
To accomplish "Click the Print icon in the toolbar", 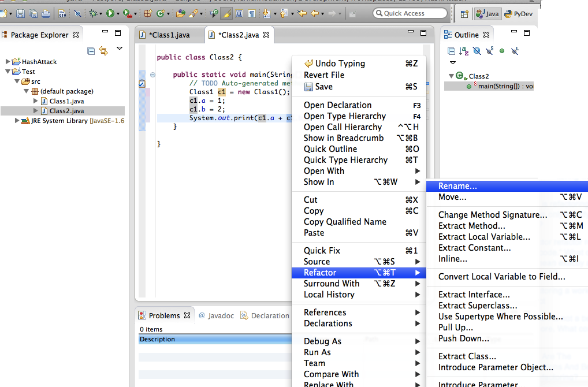I will [x=46, y=14].
